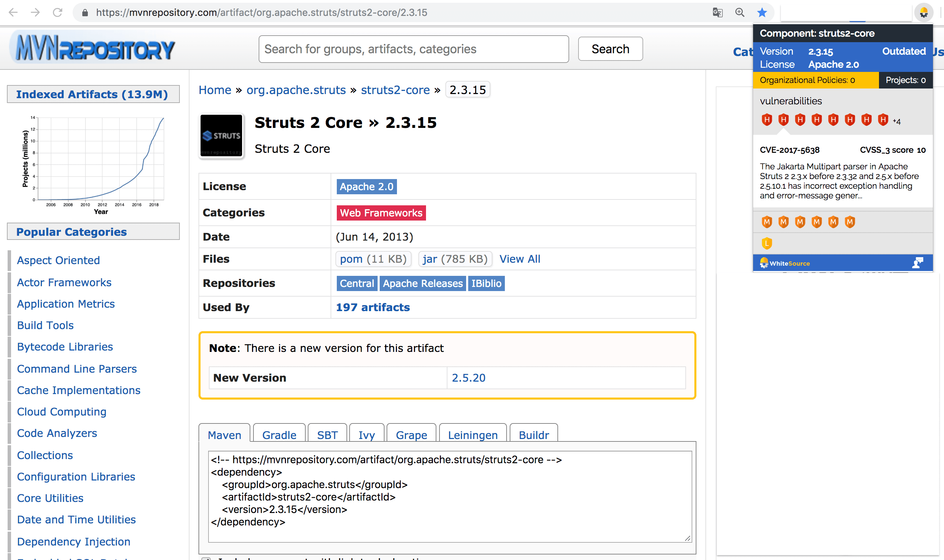
Task: Open the Web Frameworks category tag
Action: [x=381, y=213]
